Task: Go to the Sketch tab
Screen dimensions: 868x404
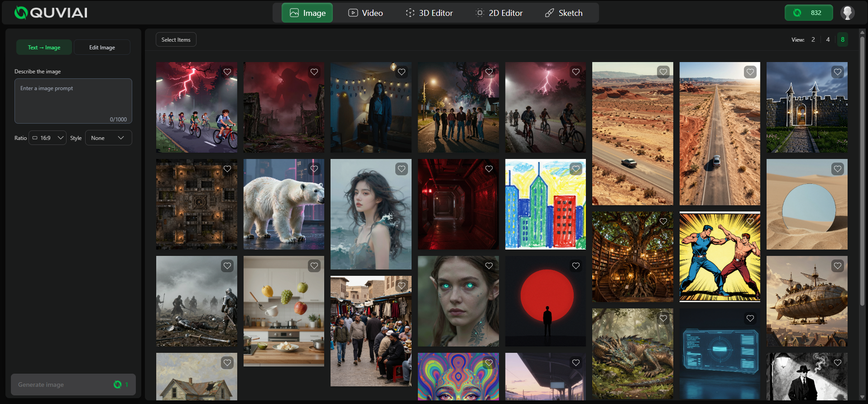Action: pos(564,13)
